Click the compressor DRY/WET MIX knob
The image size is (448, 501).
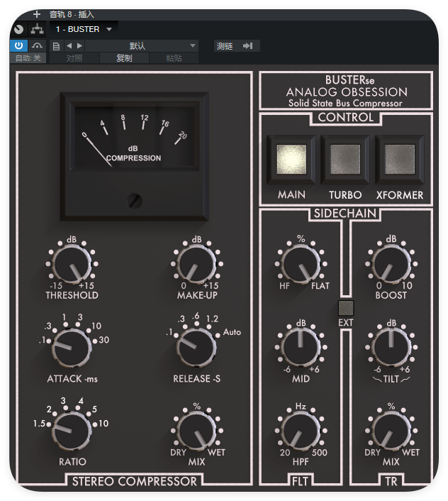[197, 431]
